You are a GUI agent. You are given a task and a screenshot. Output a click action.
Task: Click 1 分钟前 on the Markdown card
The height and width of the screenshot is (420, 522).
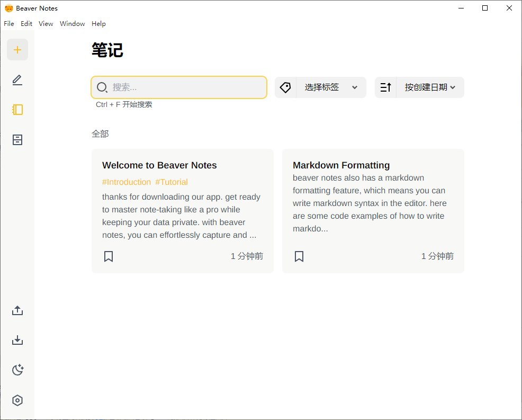pyautogui.click(x=437, y=256)
